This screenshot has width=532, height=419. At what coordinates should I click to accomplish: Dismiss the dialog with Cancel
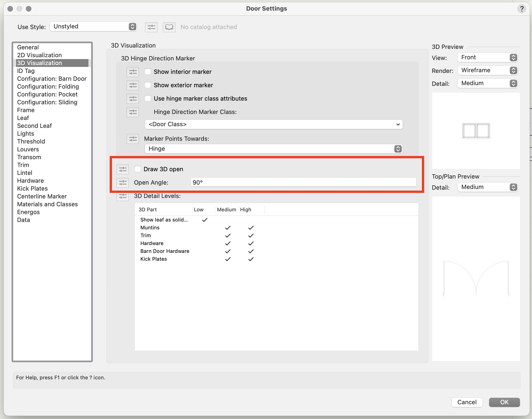pos(467,402)
